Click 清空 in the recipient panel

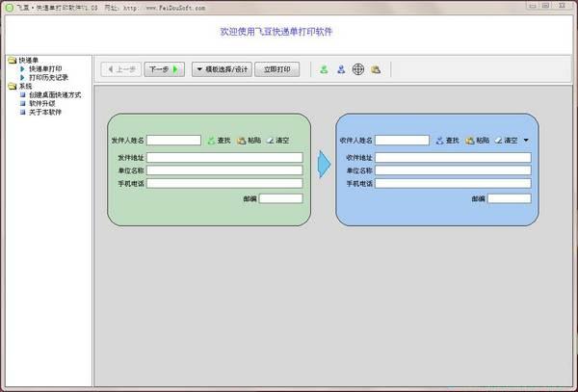click(x=507, y=141)
